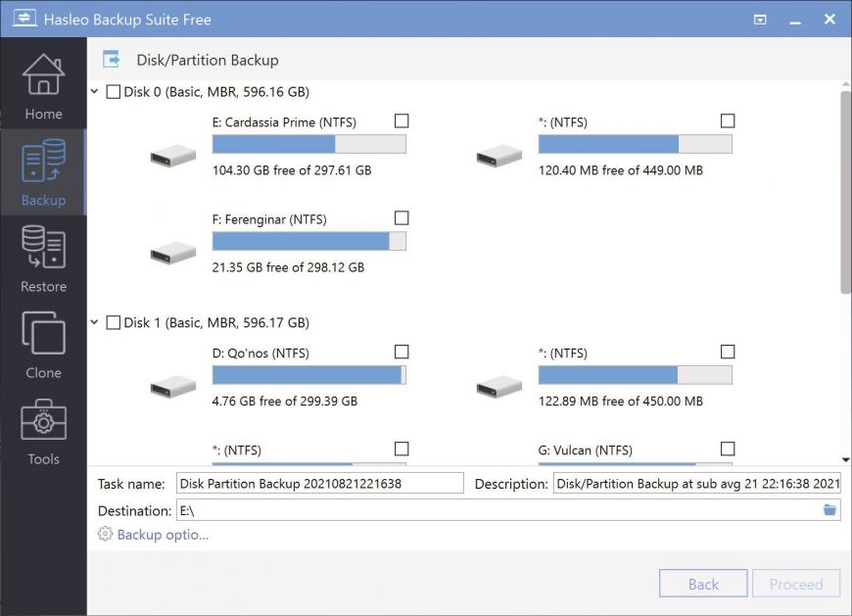Click the Backup options gear icon
The image size is (852, 616).
105,535
